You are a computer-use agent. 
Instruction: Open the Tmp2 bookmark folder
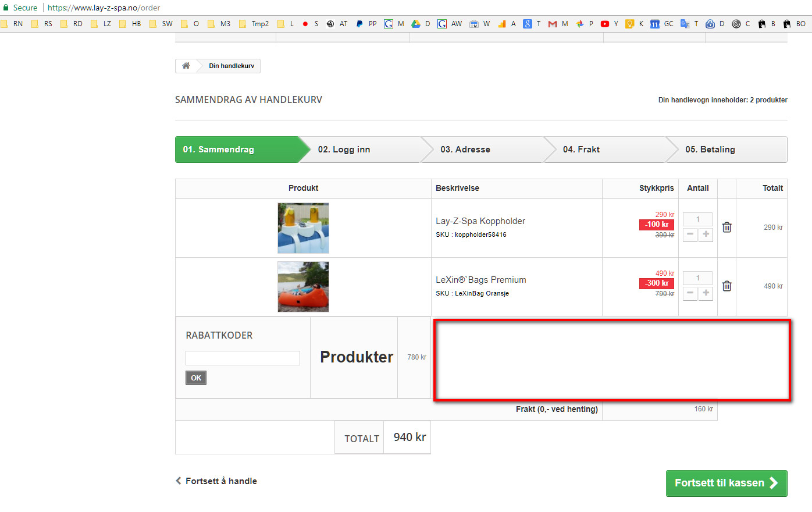pos(254,24)
